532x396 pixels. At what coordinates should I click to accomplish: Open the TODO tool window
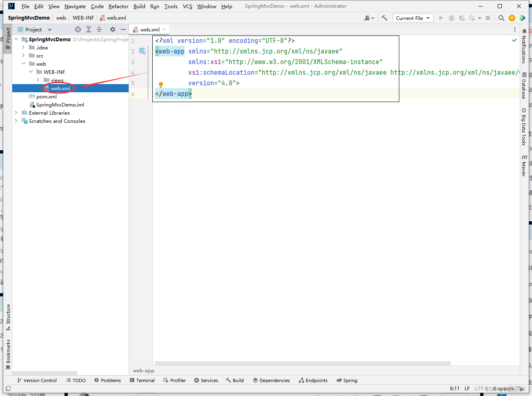pyautogui.click(x=76, y=380)
